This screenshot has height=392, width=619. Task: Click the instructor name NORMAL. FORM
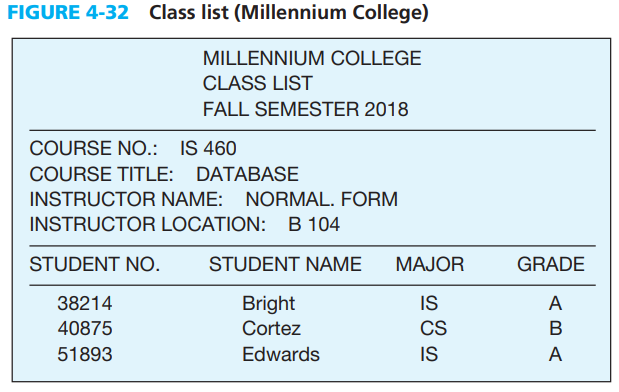[x=321, y=199]
